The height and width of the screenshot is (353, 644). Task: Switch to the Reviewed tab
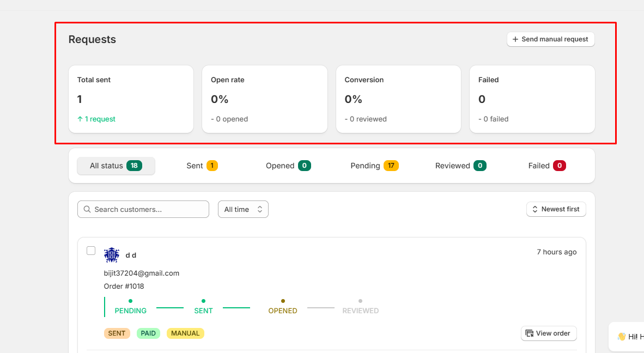[461, 166]
